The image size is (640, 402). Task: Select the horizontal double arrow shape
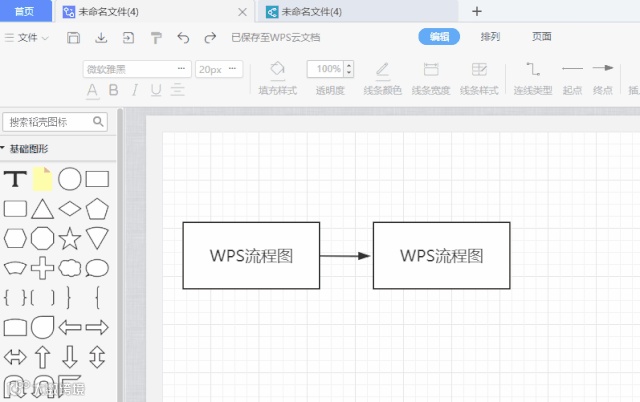tap(15, 357)
